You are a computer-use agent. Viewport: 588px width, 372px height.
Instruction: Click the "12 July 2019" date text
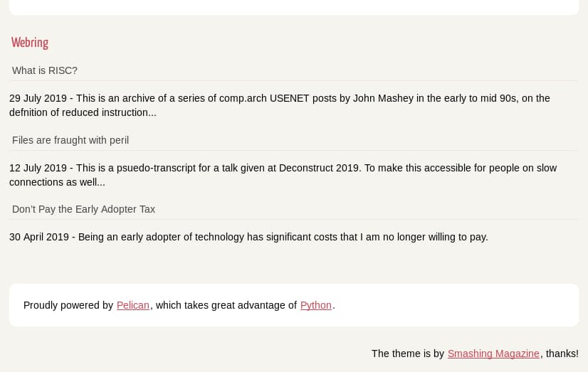pyautogui.click(x=38, y=168)
